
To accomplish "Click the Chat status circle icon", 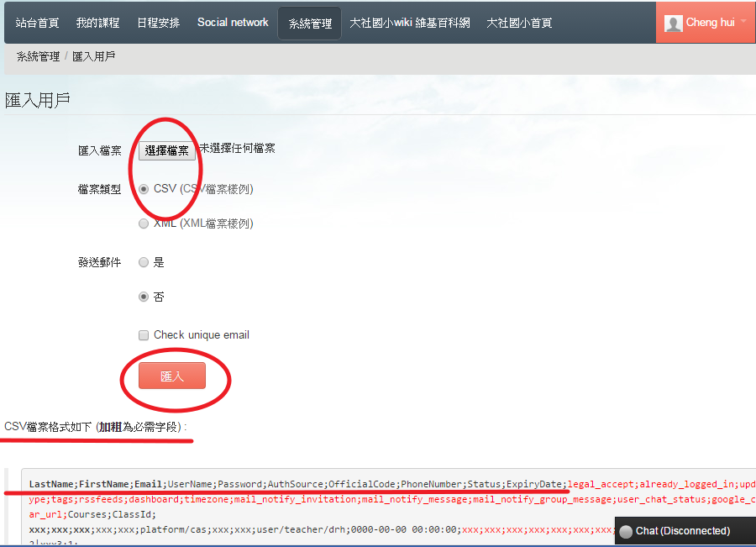I will 626,531.
